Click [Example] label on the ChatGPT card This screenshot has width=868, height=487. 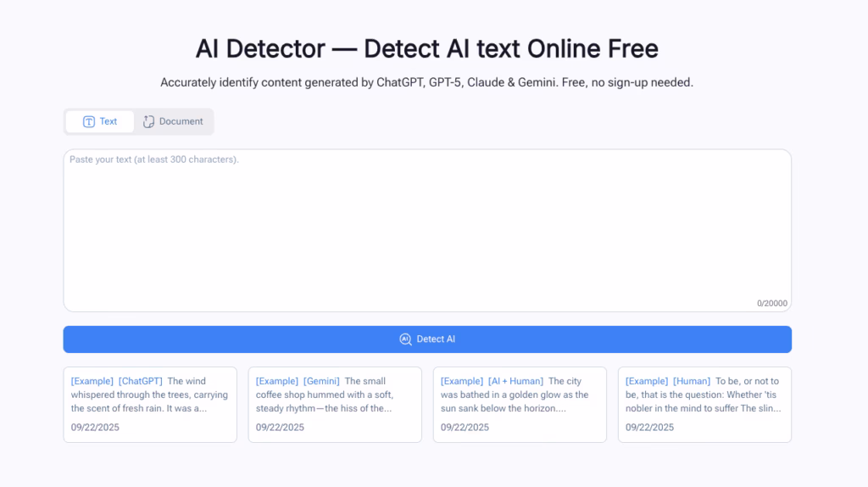tap(92, 381)
